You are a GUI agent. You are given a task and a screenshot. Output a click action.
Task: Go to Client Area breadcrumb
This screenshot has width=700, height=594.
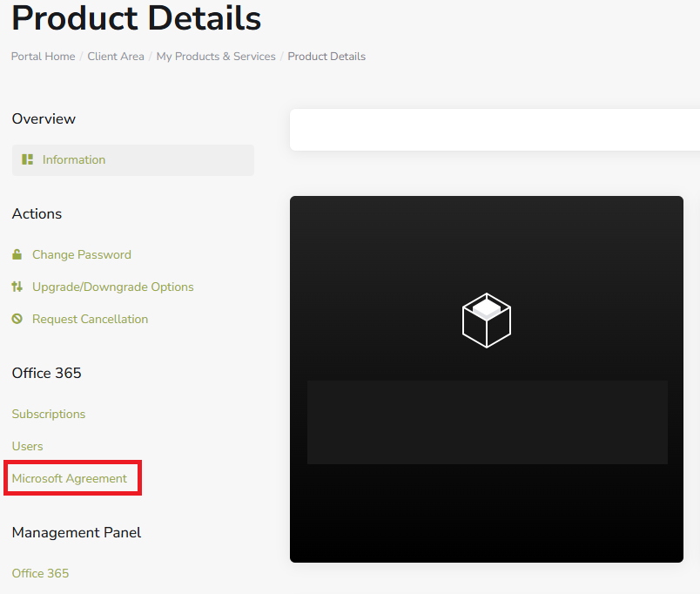click(x=116, y=57)
